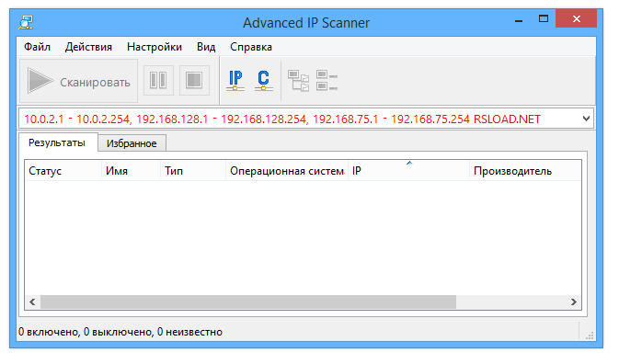Open the Вид menu
619x364 pixels.
[x=206, y=47]
